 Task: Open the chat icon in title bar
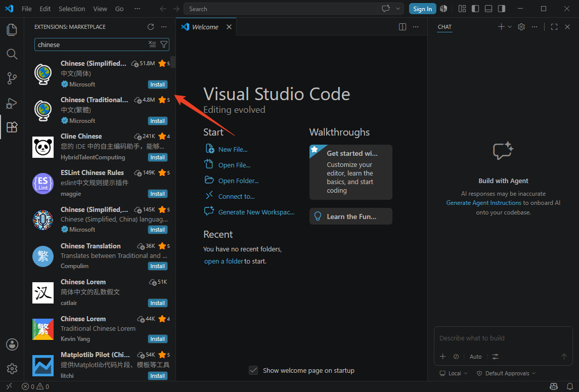386,9
